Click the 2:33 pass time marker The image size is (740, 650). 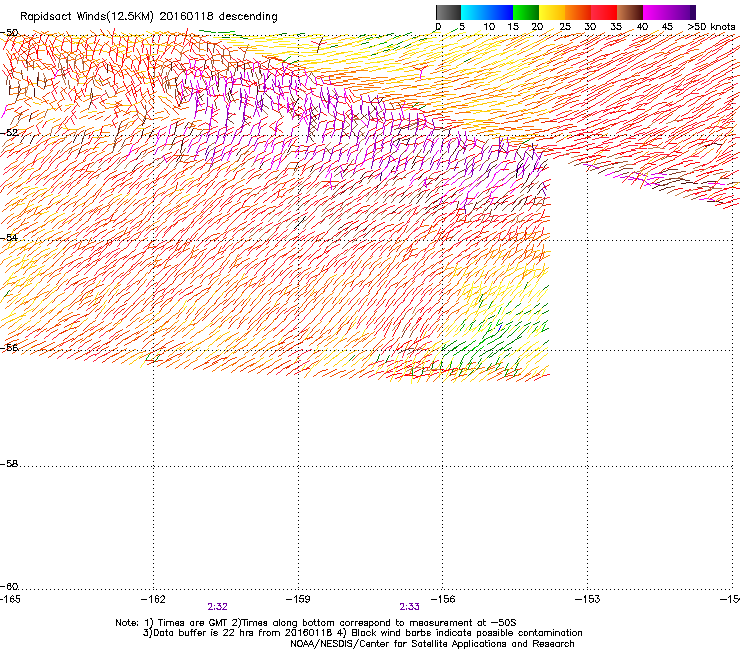click(x=409, y=607)
